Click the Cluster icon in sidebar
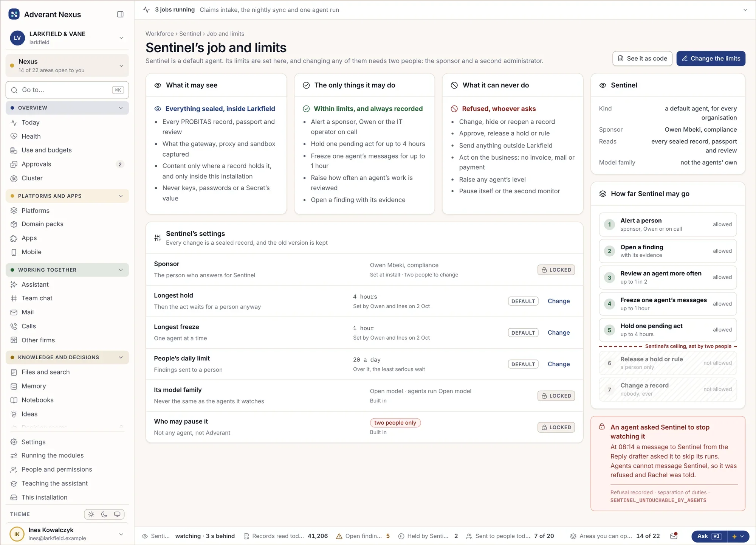Viewport: 756px width, 545px height. coord(14,178)
